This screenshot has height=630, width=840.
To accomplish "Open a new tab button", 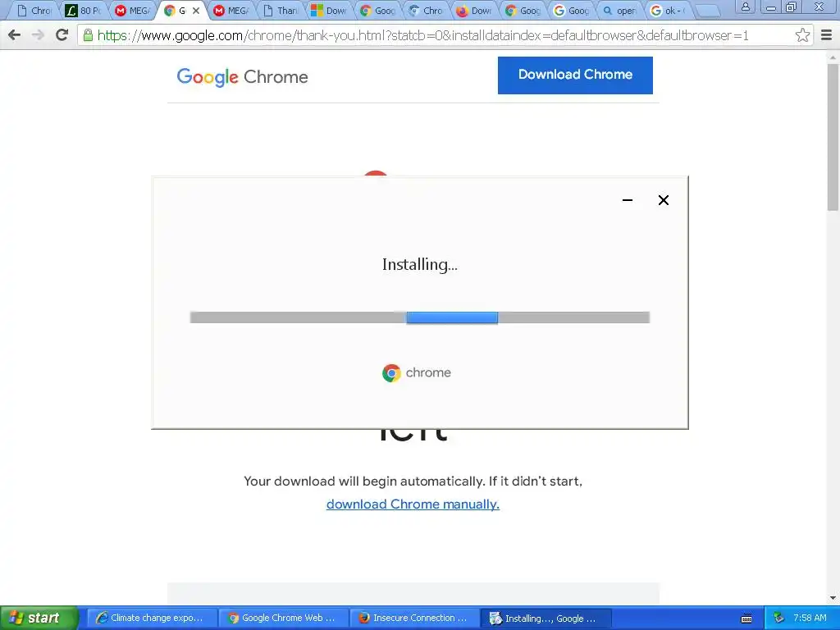I will 708,11.
